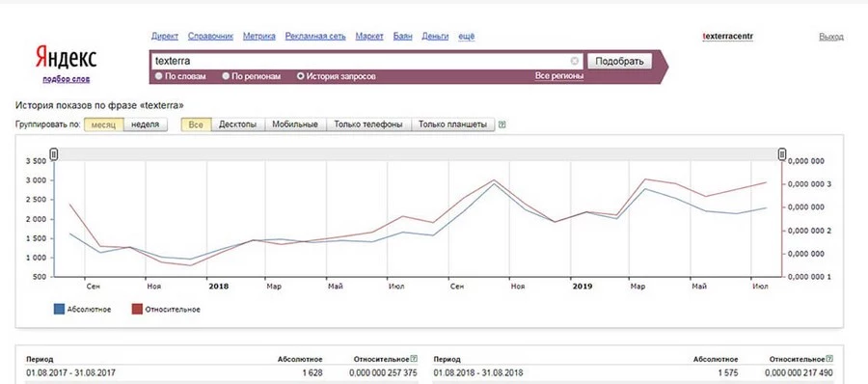
Task: Click the 2018 label on the chart axis
Action: point(218,287)
